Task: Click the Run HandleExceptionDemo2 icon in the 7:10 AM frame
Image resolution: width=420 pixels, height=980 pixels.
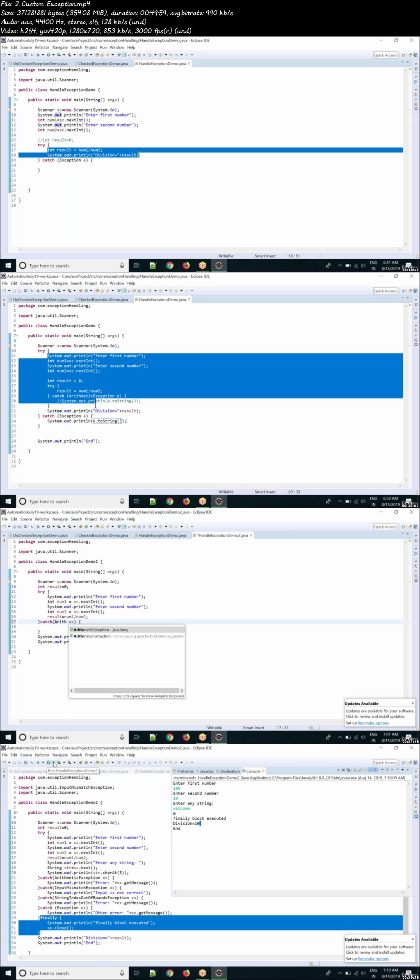Action: [x=48, y=762]
